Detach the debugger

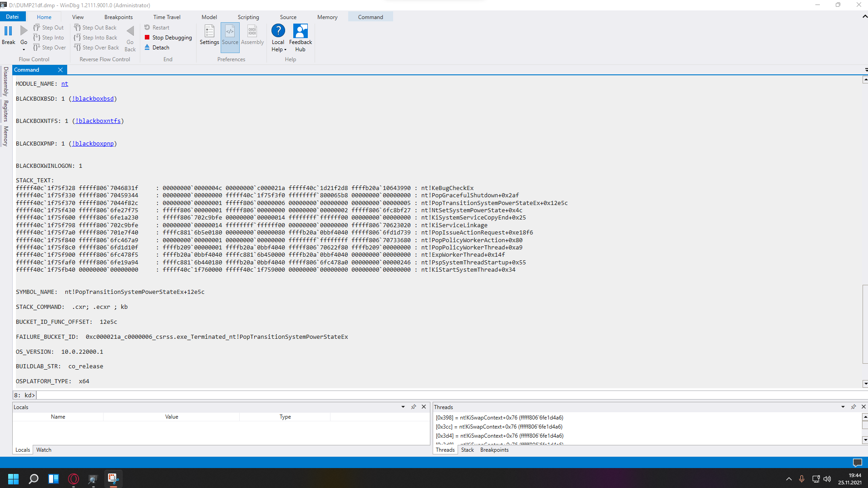(x=157, y=48)
